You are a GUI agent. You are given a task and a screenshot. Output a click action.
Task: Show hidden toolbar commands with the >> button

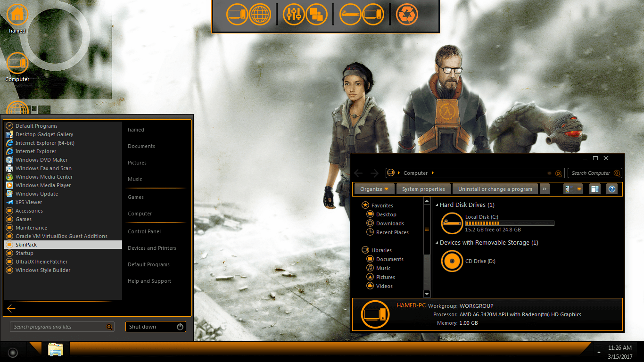click(545, 189)
